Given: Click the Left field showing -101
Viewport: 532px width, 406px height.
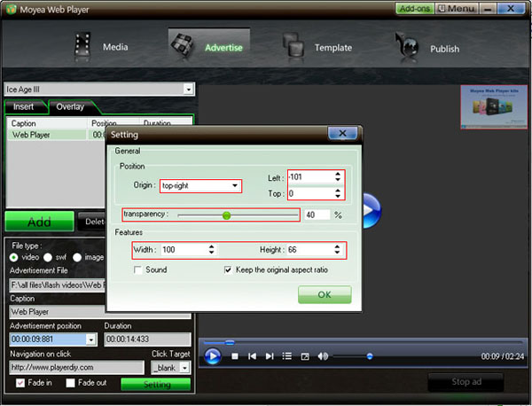Looking at the screenshot, I should coord(311,176).
